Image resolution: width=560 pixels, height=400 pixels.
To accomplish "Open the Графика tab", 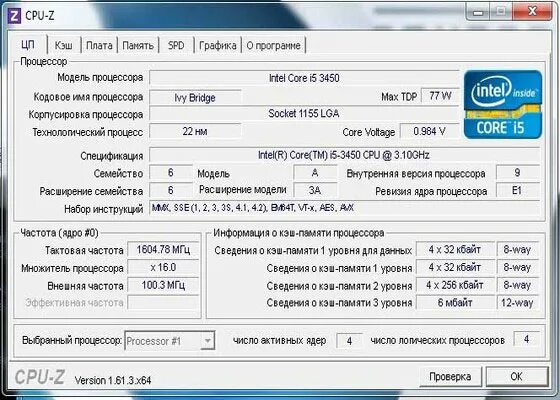I will pos(218,45).
